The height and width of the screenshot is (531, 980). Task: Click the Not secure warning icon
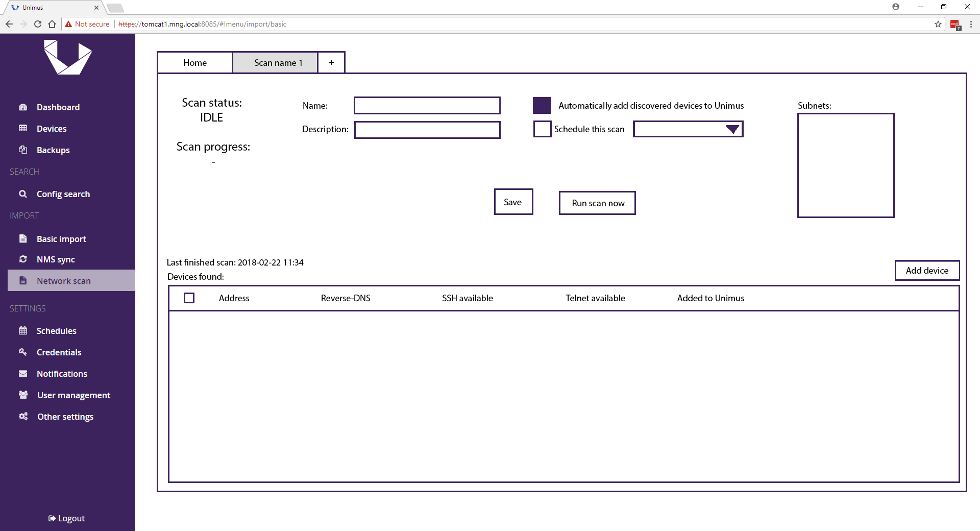point(68,24)
